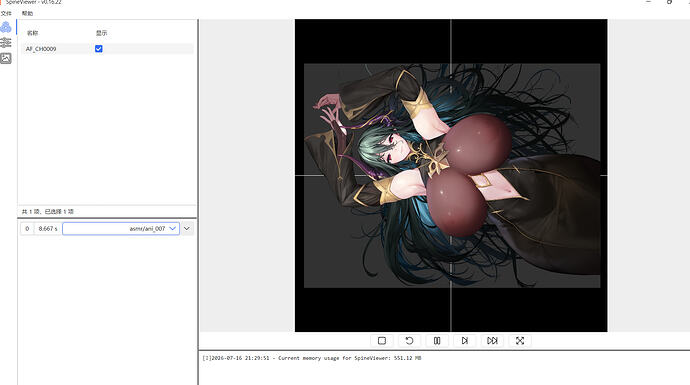Pause the animation
The width and height of the screenshot is (690, 385).
click(437, 341)
